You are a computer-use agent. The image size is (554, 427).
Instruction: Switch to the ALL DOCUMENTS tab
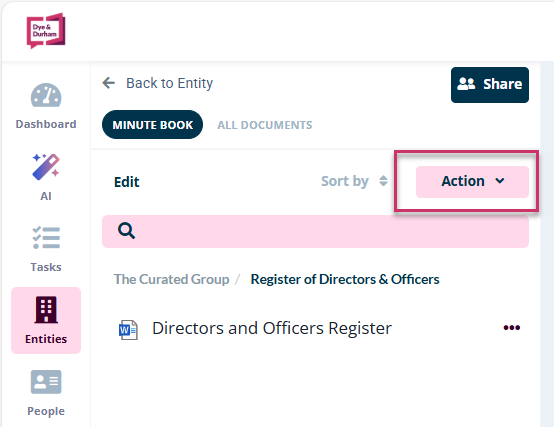tap(265, 125)
